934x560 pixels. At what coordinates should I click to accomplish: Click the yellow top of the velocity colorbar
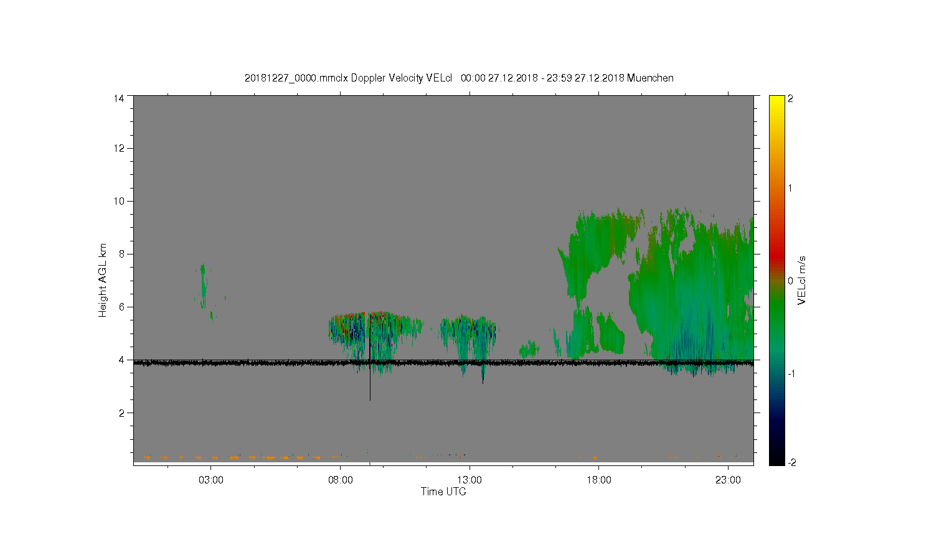coord(776,101)
